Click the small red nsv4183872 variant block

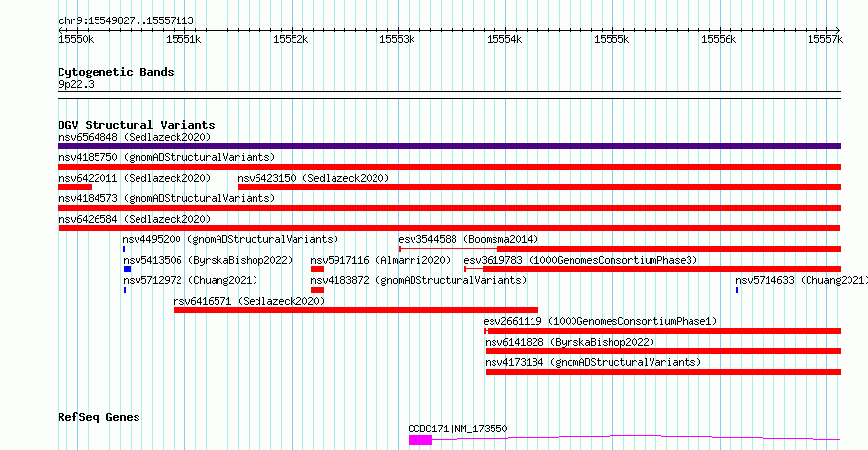pyautogui.click(x=317, y=290)
